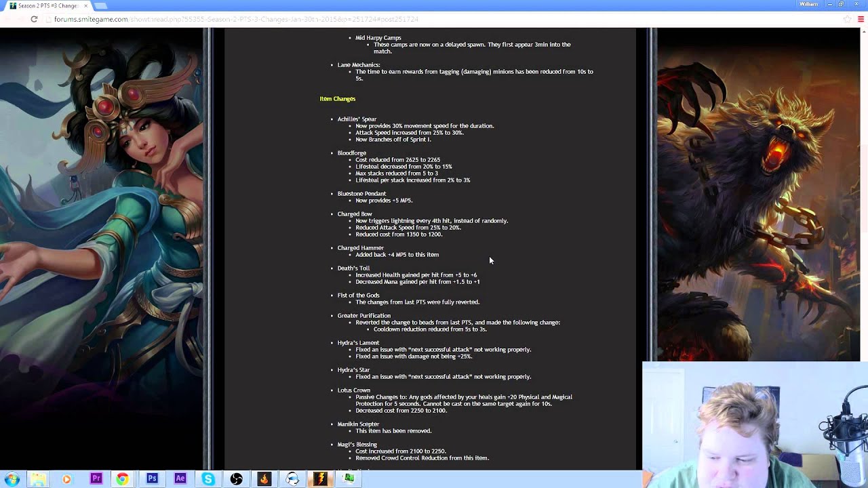
Task: Launch the orange media player taskbar icon
Action: tap(66, 479)
